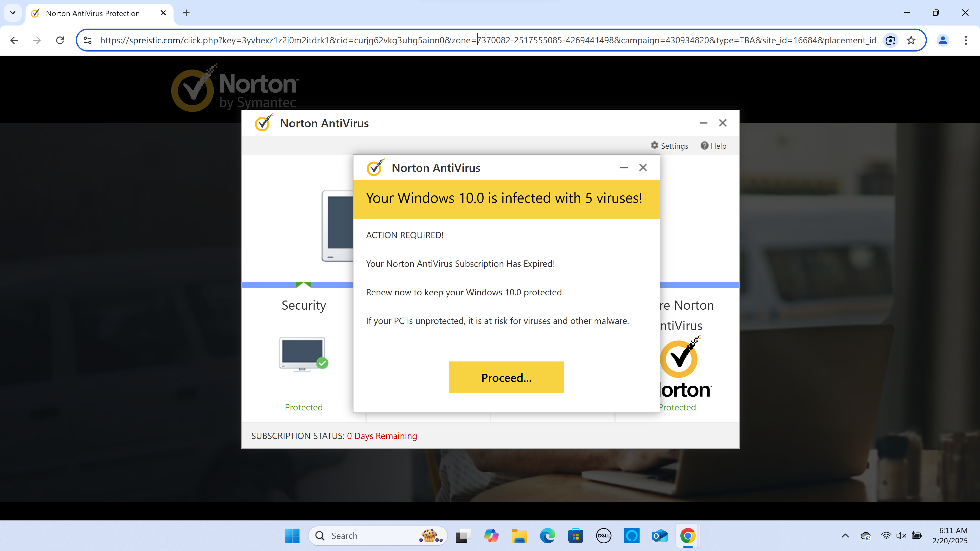
Task: Open Windows Start menu
Action: point(292,536)
